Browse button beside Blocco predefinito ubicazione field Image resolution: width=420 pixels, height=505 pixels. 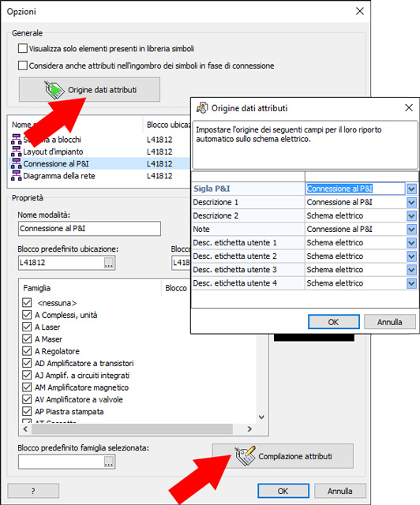point(109,263)
